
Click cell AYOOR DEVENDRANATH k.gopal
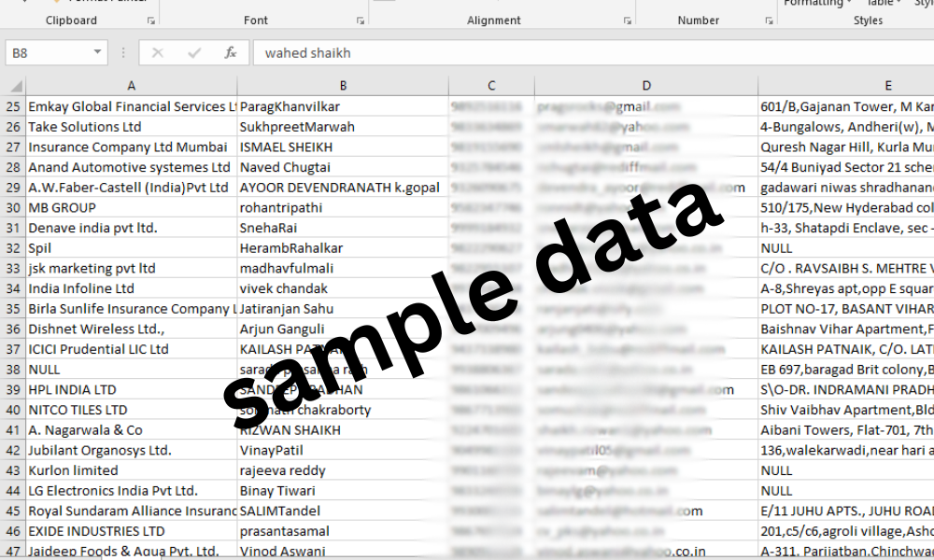tap(343, 188)
